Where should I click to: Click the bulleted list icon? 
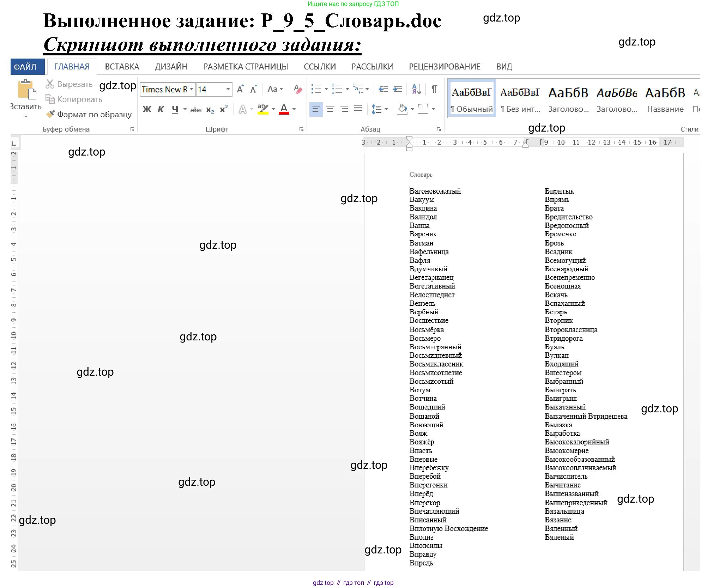(x=316, y=89)
